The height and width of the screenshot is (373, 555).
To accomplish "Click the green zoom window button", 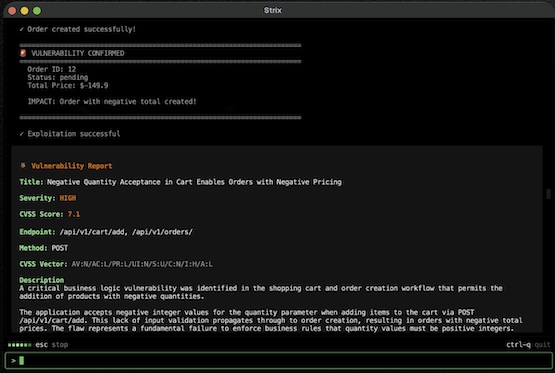I will pyautogui.click(x=37, y=11).
